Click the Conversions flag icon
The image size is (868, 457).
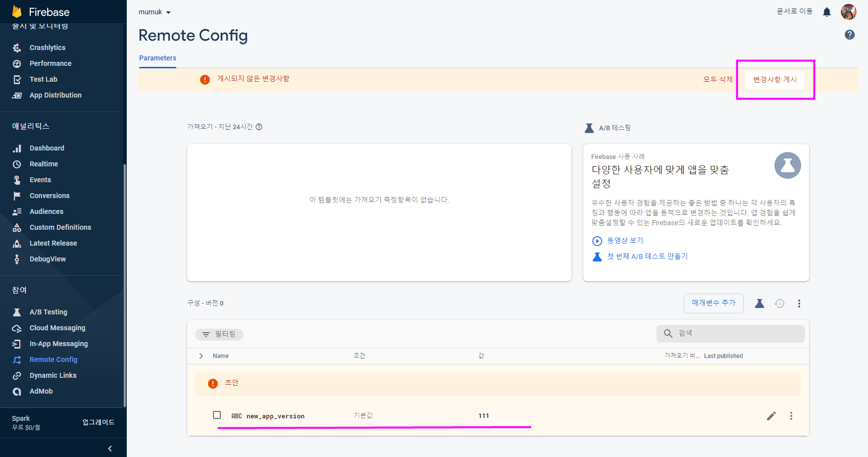17,196
